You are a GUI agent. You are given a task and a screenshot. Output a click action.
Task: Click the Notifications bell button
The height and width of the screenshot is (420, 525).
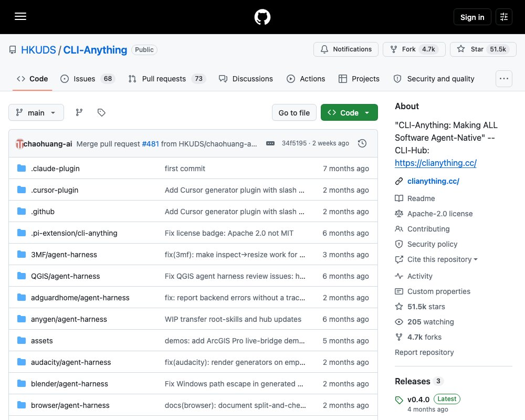[346, 49]
